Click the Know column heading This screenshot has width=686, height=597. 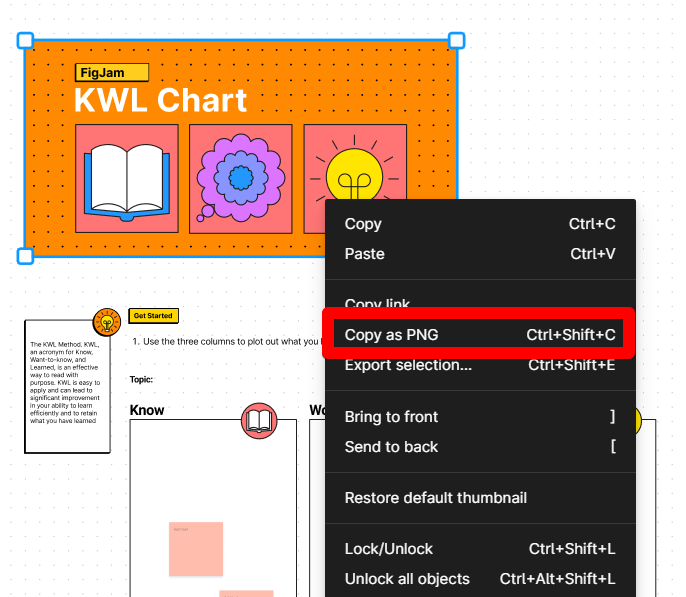tap(147, 410)
